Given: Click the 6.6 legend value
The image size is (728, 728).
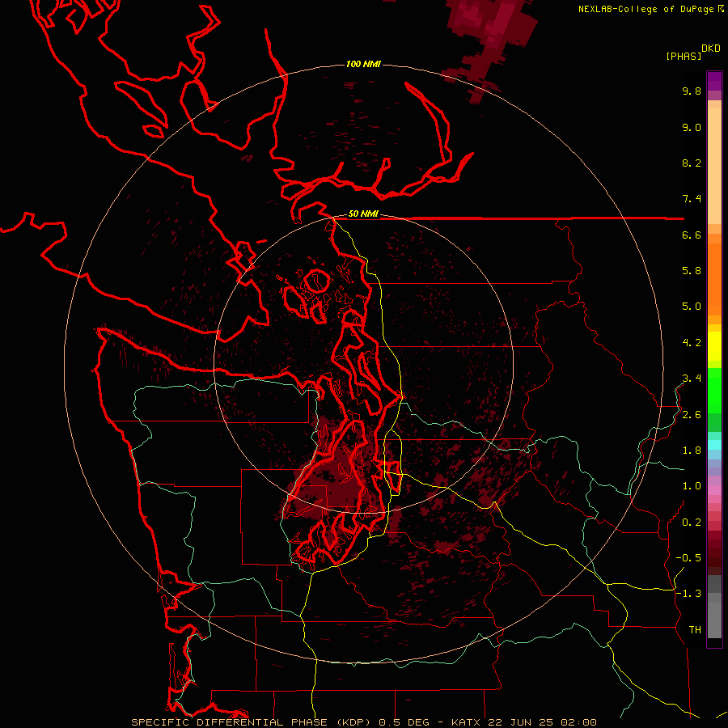Looking at the screenshot, I should point(692,235).
